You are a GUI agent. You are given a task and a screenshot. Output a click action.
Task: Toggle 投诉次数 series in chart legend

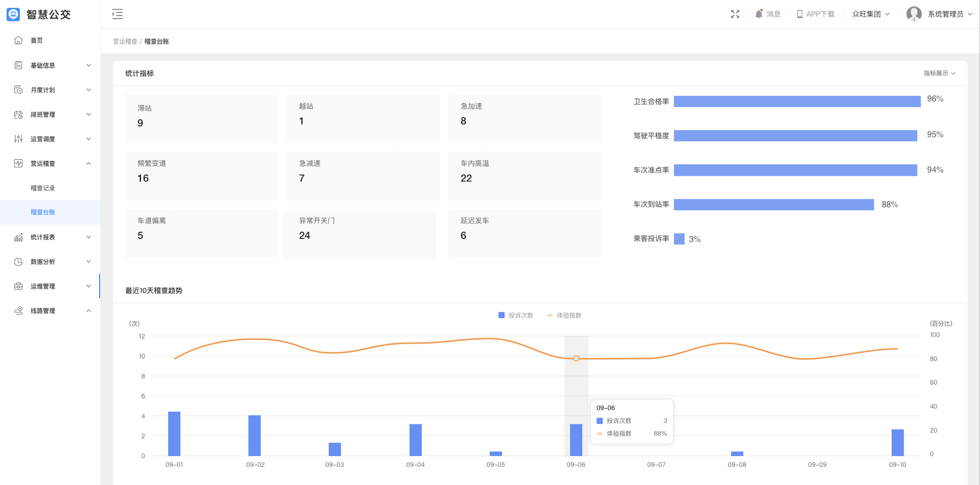(x=516, y=315)
